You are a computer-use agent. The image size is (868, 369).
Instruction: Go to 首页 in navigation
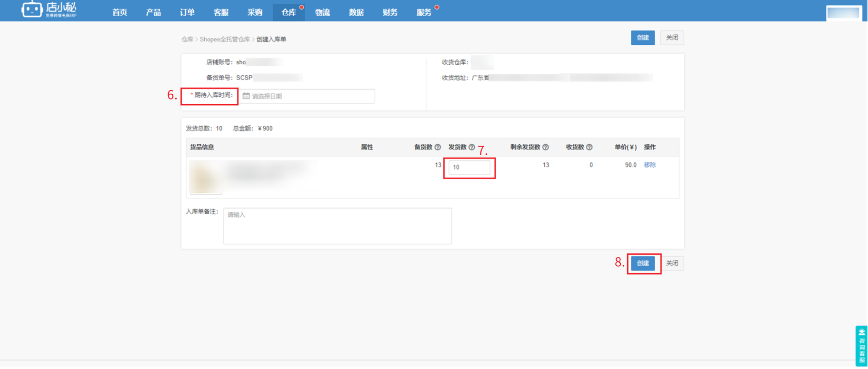[120, 12]
